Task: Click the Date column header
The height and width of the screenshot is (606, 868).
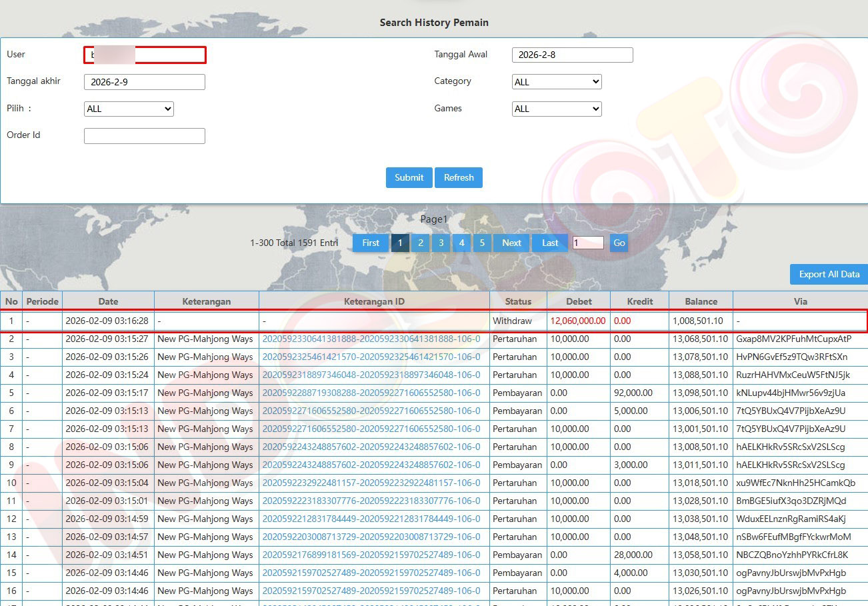Action: 108,301
